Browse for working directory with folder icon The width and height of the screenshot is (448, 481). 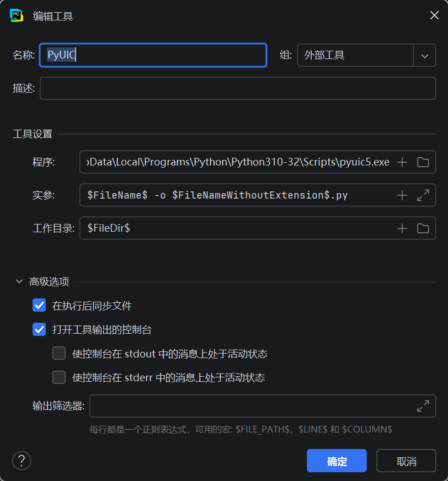(x=423, y=228)
